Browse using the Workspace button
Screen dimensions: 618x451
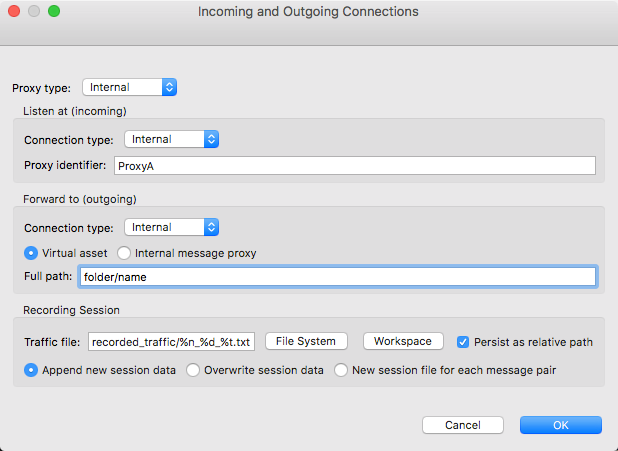pyautogui.click(x=403, y=341)
